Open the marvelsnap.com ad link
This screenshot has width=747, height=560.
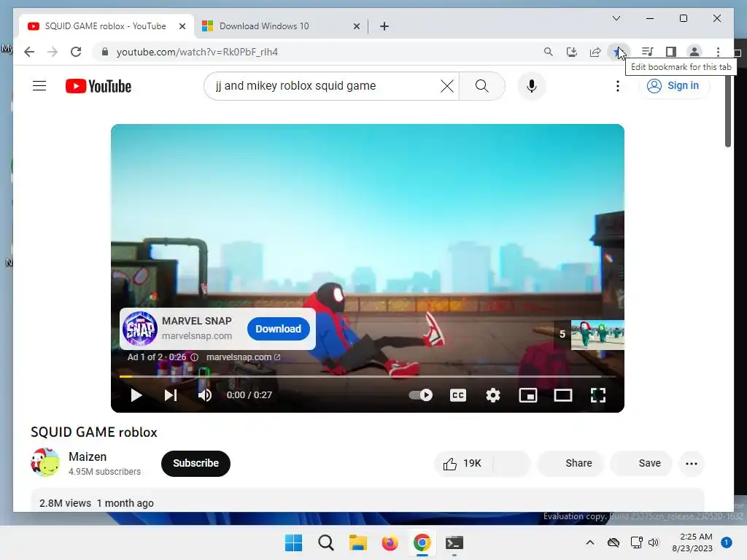coord(243,357)
